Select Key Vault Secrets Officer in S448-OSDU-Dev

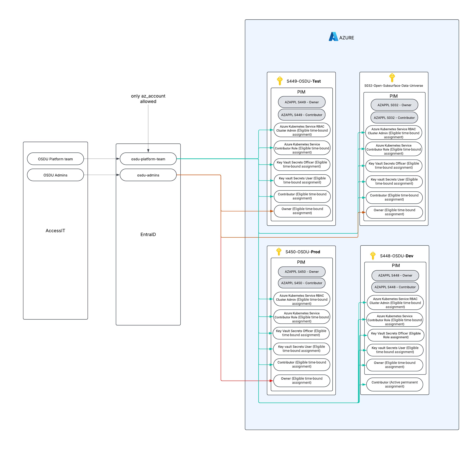396,335
